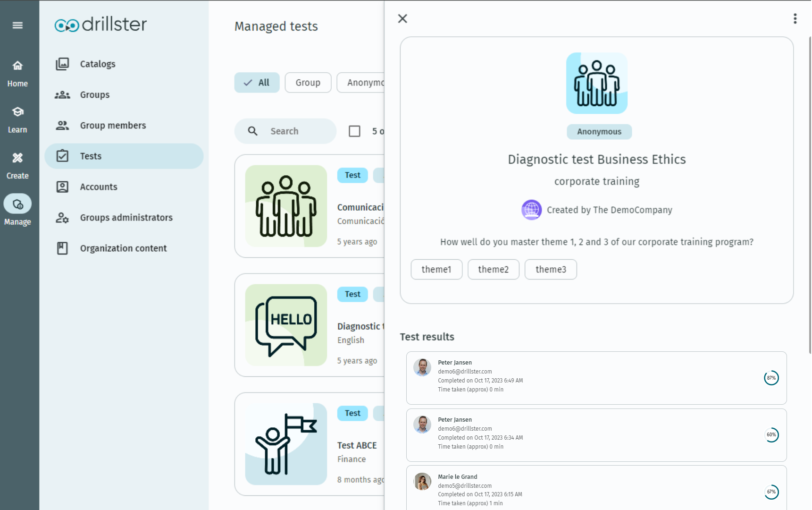812x510 pixels.
Task: Click demo5@drillster.com email text
Action: 465,486
